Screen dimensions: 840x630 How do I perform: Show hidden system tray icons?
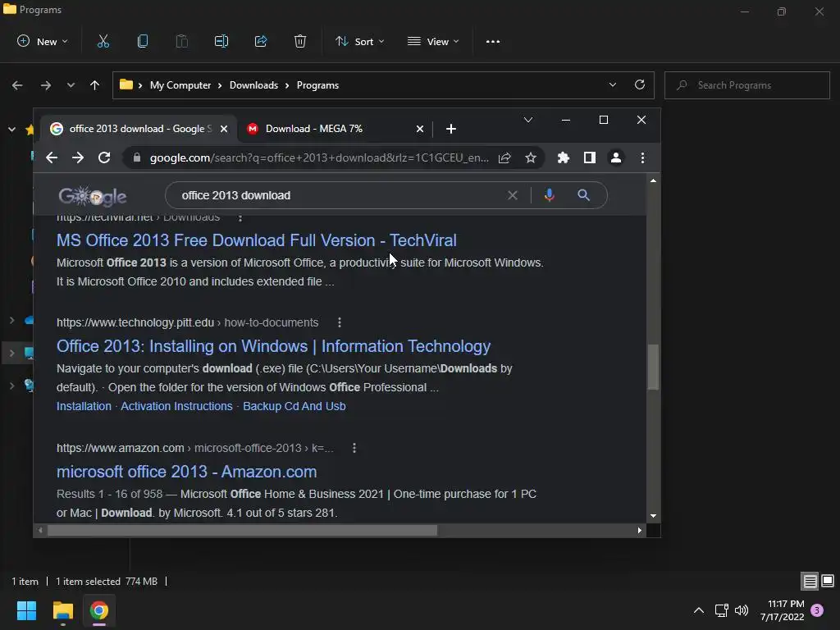tap(699, 610)
